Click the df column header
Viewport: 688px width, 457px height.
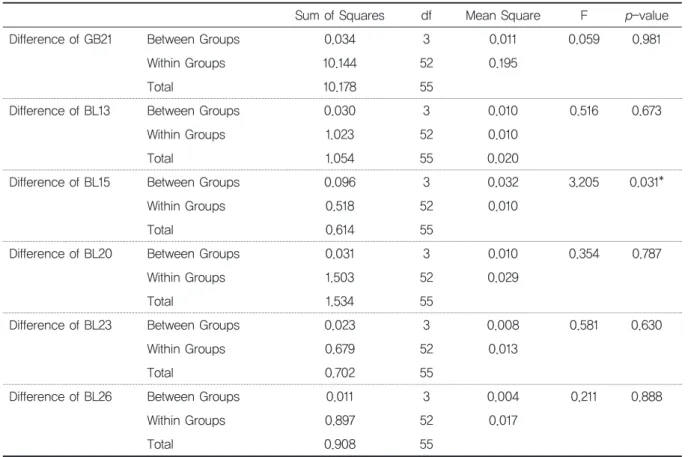pos(426,16)
